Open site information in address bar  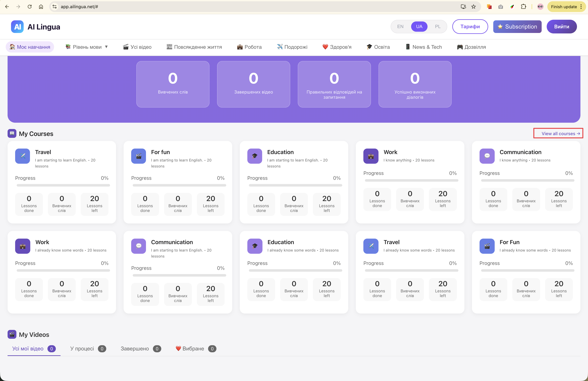(55, 7)
